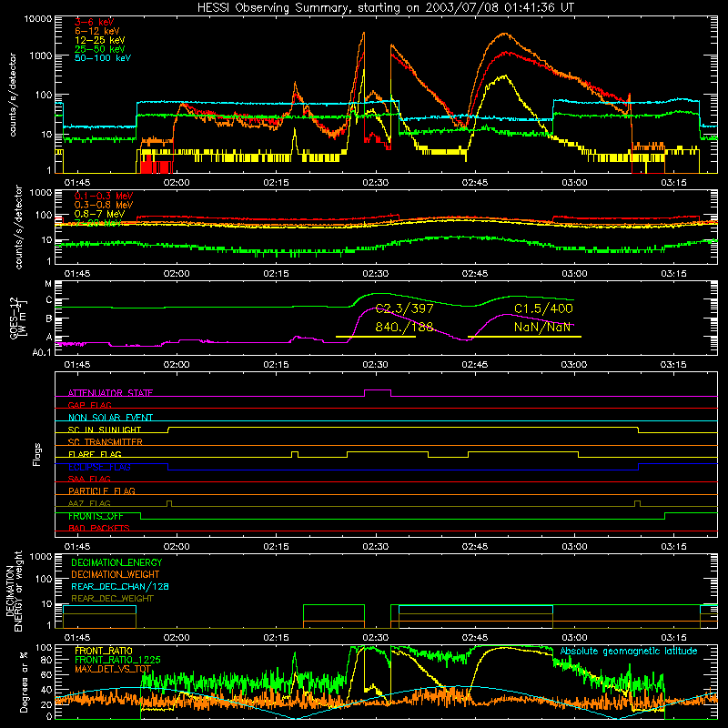Click the 02:45 tick label under decimation plot
The width and height of the screenshot is (728, 728).
coord(475,638)
